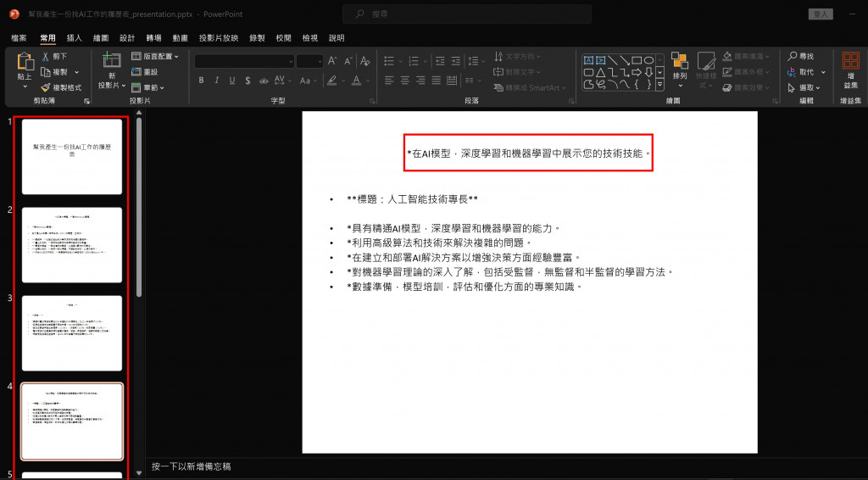Select the Rounded Rectangle shape
Screen dimensions: 868x480
(x=588, y=72)
